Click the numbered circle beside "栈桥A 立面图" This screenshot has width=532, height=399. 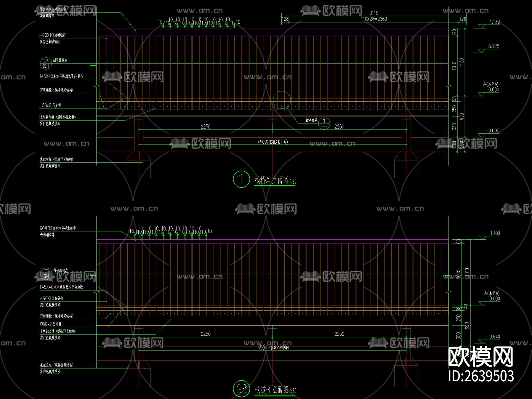click(x=241, y=179)
